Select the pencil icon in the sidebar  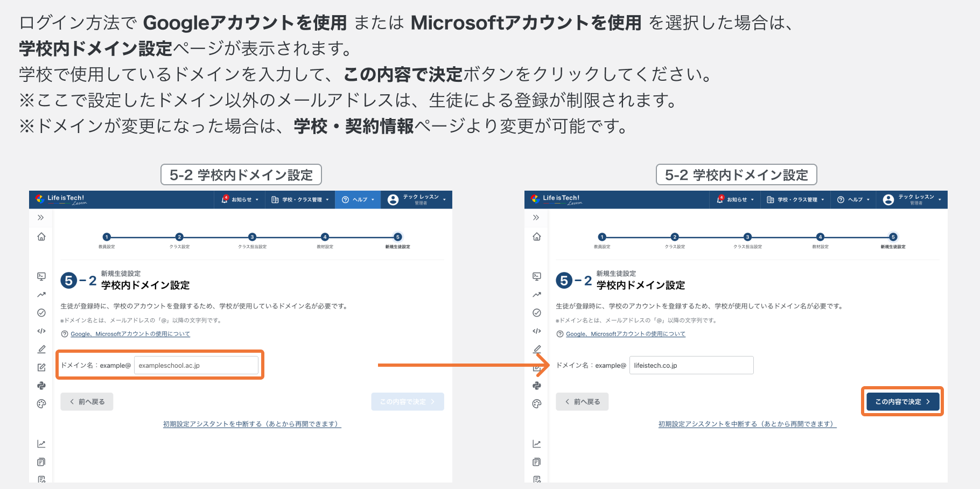coord(41,349)
